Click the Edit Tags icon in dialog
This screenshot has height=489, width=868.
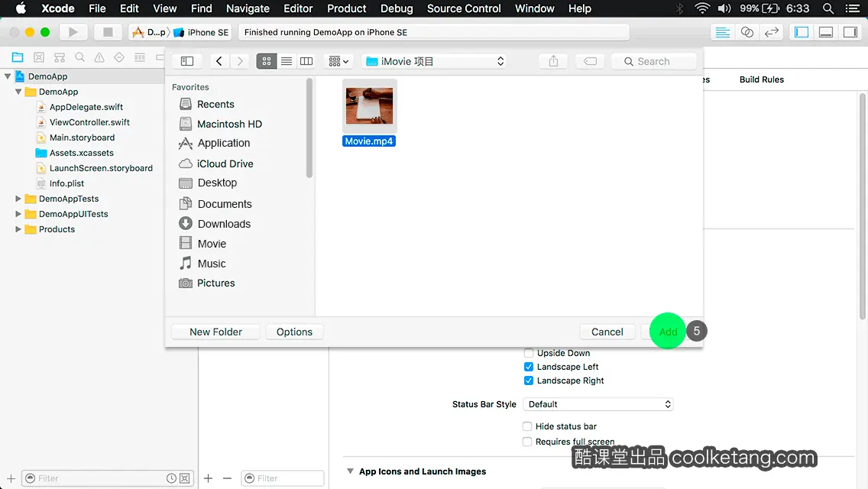pyautogui.click(x=590, y=61)
